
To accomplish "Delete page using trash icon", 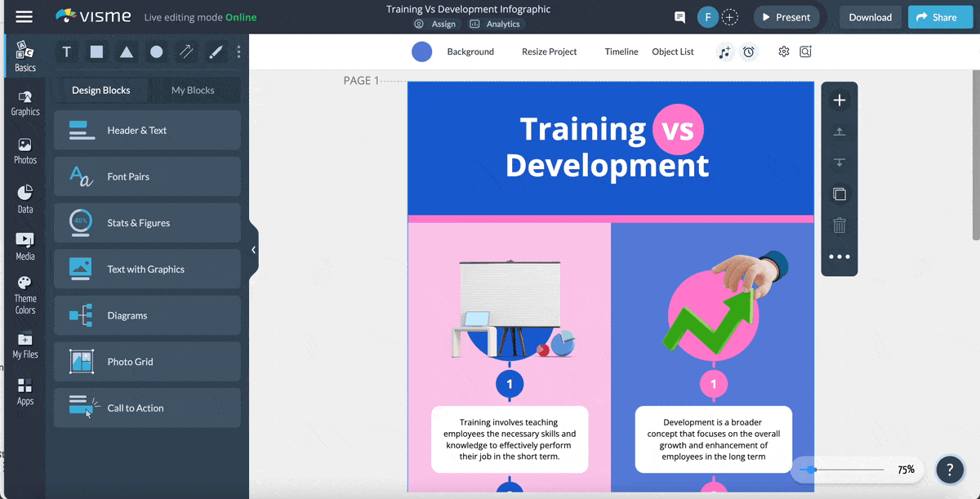I will point(839,225).
